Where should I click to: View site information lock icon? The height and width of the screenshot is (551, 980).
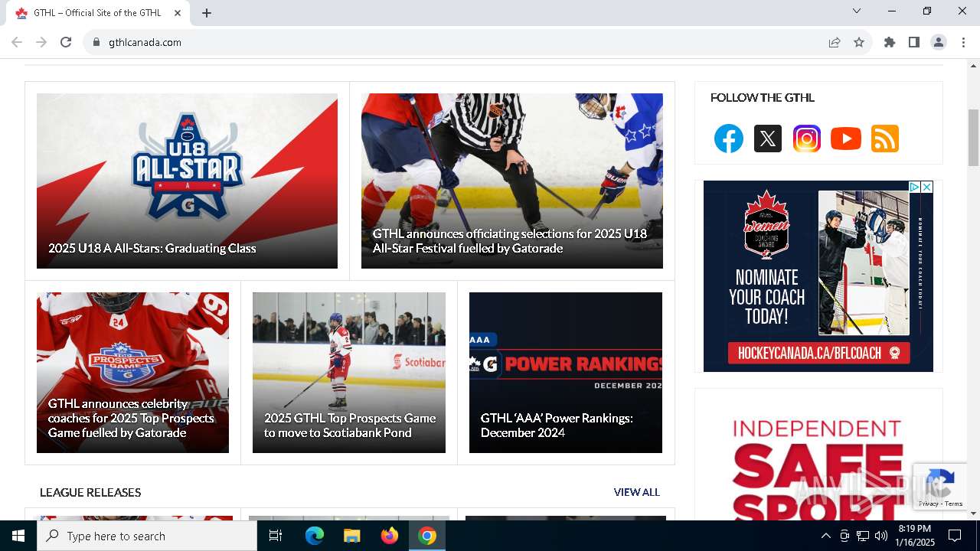(x=96, y=42)
